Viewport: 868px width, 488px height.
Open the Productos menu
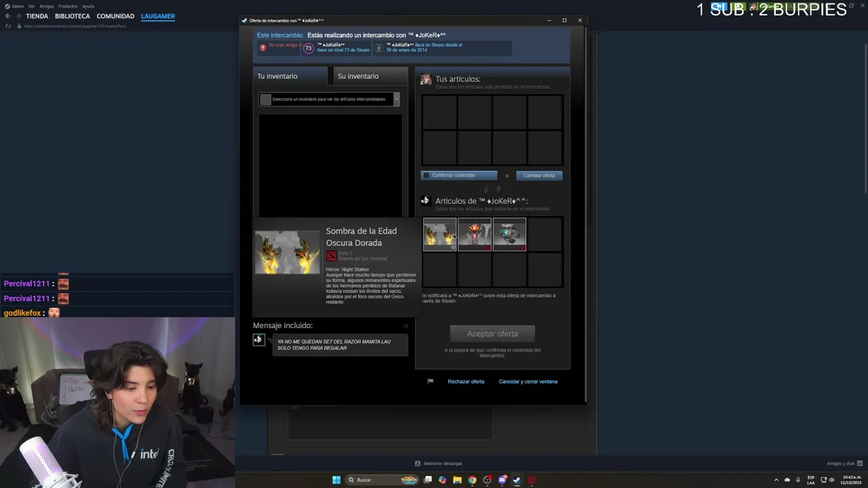68,6
